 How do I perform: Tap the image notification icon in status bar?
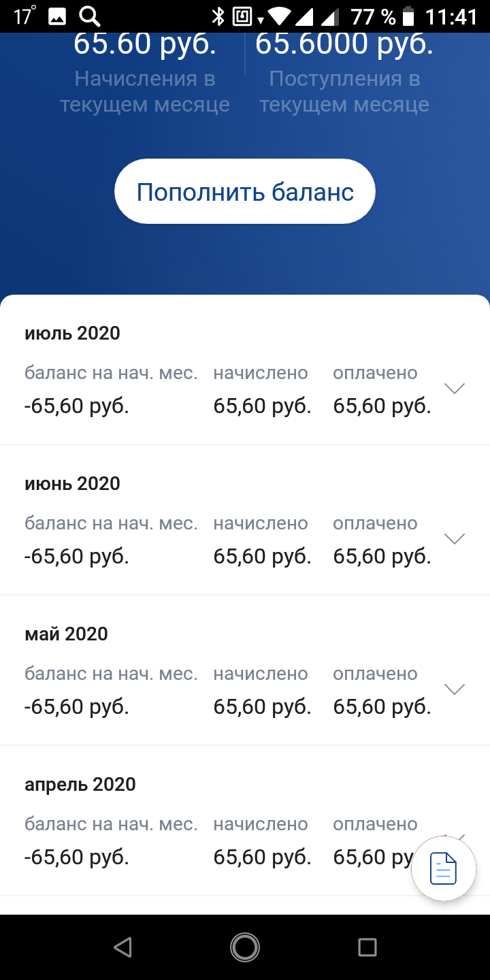click(x=57, y=16)
